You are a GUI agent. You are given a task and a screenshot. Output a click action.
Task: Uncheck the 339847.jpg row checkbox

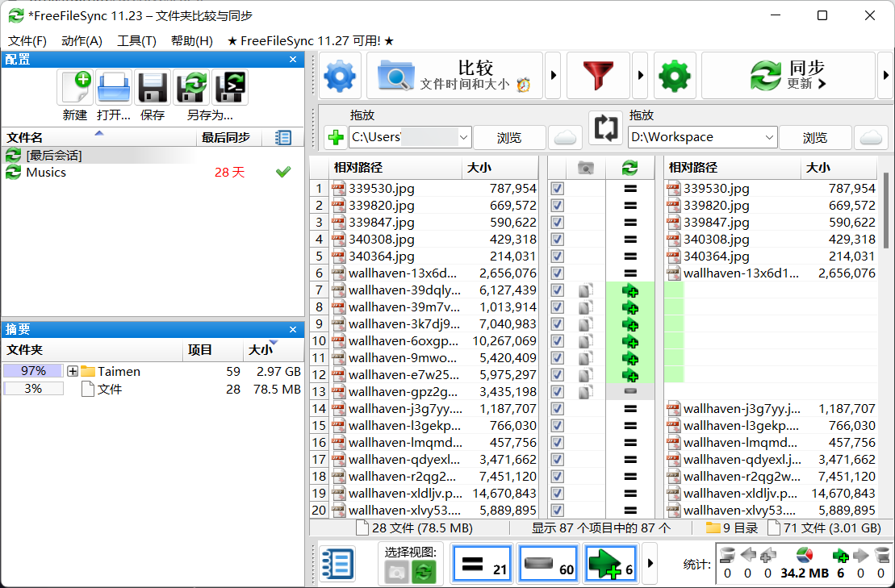pyautogui.click(x=558, y=223)
